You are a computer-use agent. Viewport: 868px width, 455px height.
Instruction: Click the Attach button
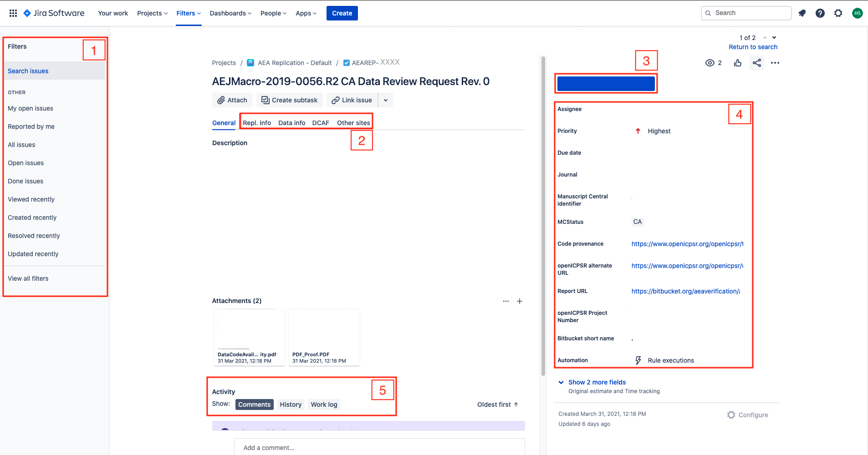(x=232, y=100)
